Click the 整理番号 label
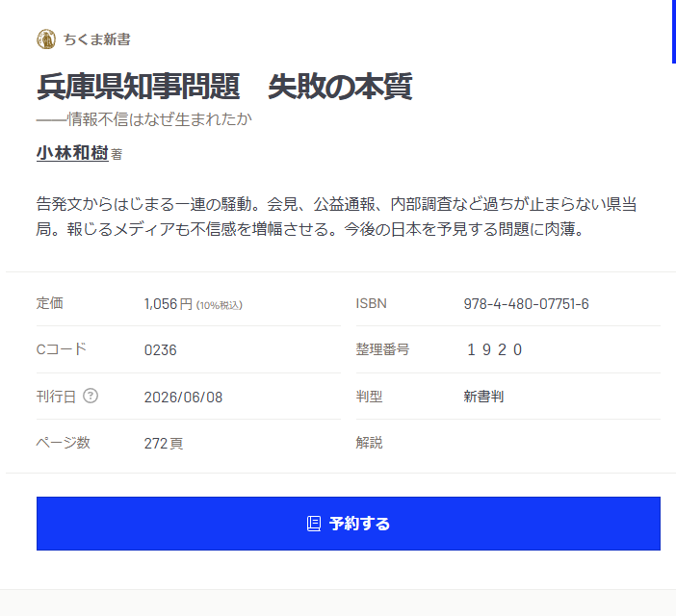676x616 pixels. tap(382, 349)
